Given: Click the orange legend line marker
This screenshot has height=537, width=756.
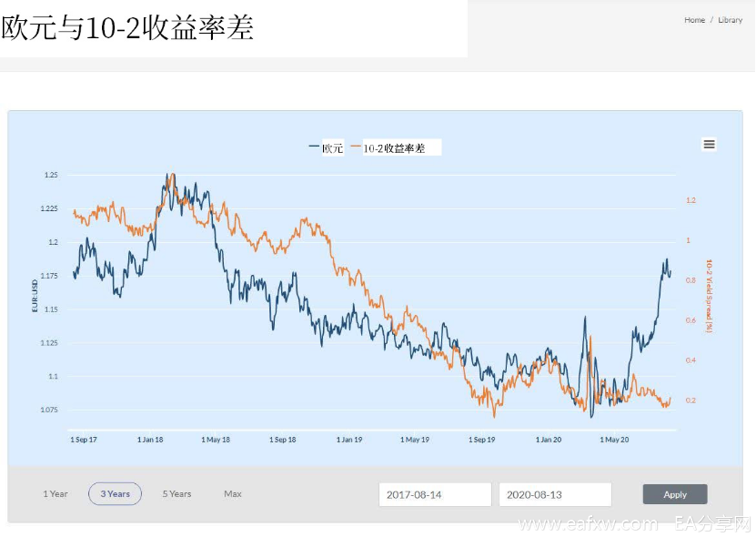Looking at the screenshot, I should [356, 147].
